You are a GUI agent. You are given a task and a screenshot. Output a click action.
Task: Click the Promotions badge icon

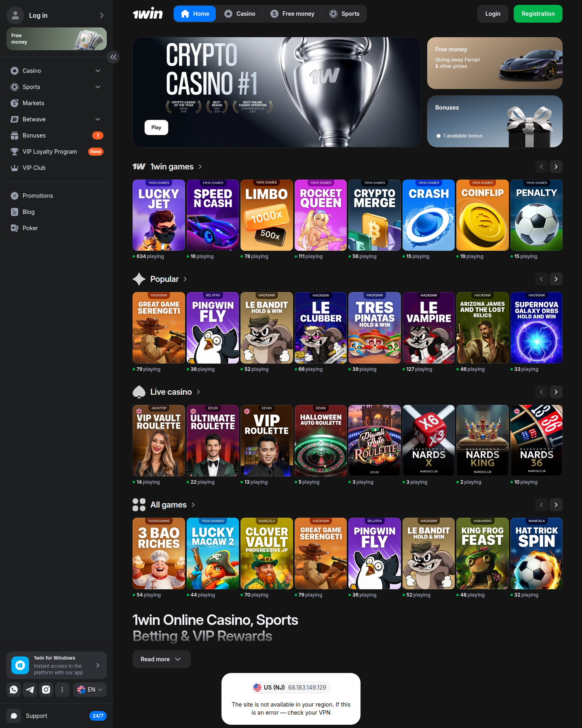(x=15, y=196)
